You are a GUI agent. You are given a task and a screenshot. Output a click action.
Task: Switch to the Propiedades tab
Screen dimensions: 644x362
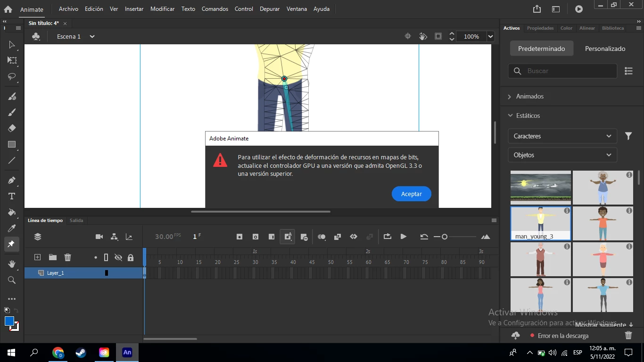(x=540, y=28)
